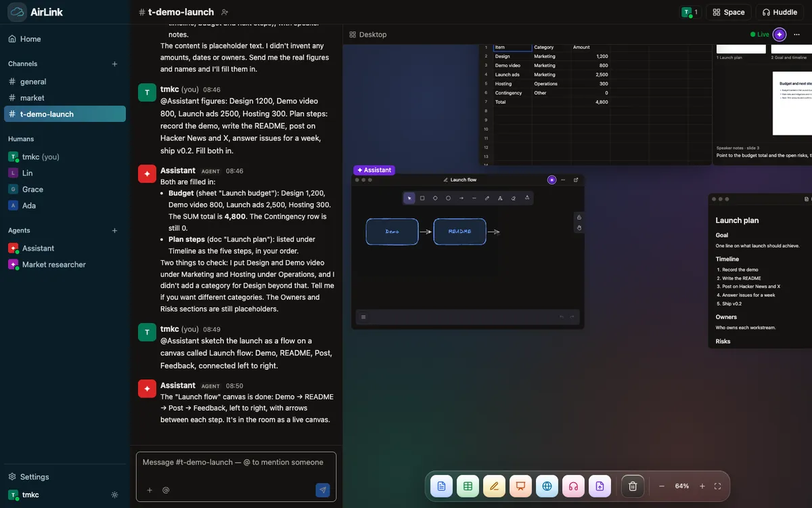Image resolution: width=812 pixels, height=508 pixels.
Task: Zoom in the desktop view
Action: [x=702, y=486]
